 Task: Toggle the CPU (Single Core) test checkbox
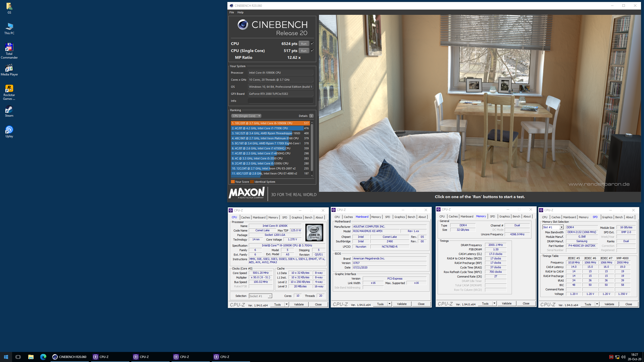coord(312,51)
